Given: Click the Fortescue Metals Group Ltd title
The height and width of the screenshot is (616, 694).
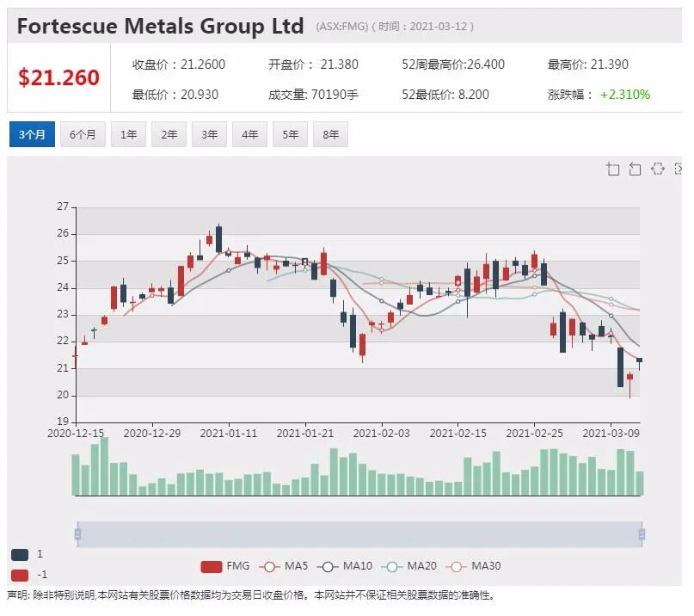Looking at the screenshot, I should 160,26.
